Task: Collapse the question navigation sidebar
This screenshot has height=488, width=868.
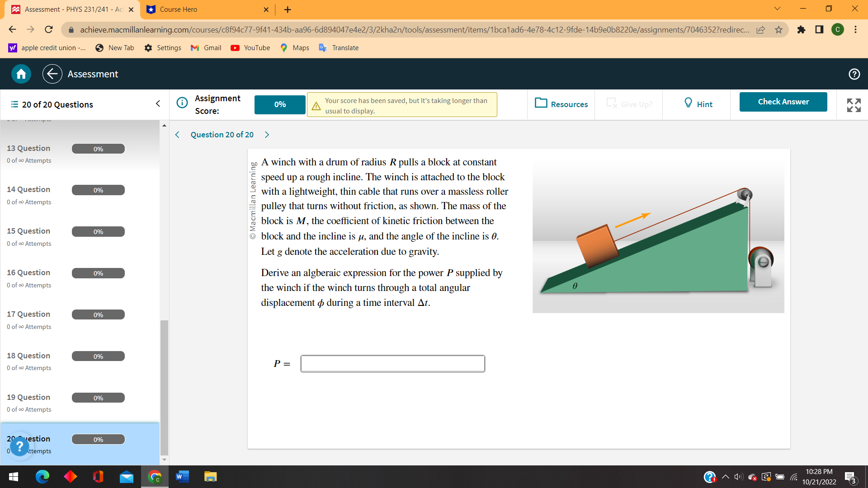Action: tap(158, 103)
